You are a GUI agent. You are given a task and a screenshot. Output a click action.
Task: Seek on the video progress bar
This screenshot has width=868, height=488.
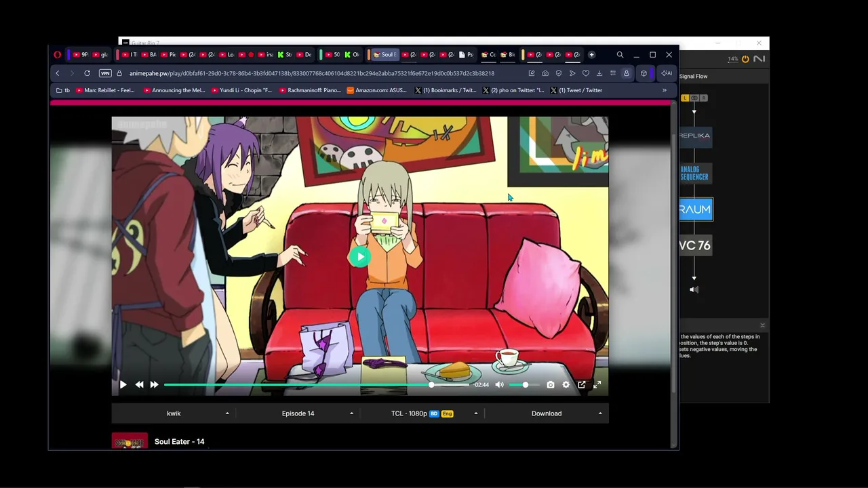point(316,384)
